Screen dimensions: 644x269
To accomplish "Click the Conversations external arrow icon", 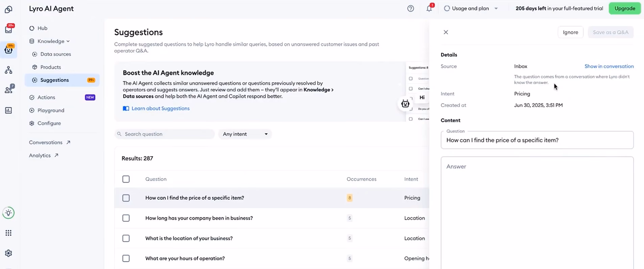I will coord(68,142).
